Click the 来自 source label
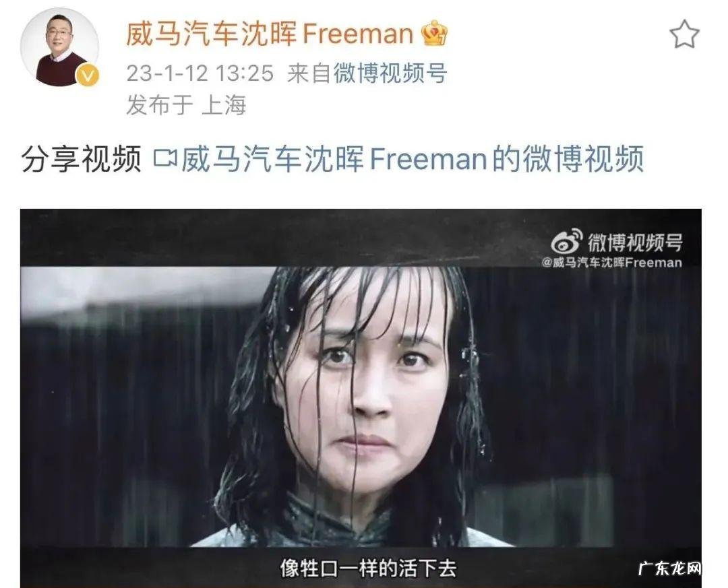This screenshot has width=728, height=588. click(x=309, y=73)
